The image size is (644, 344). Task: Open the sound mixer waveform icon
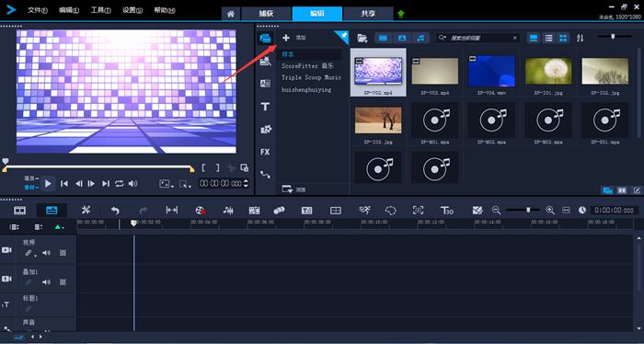pyautogui.click(x=228, y=211)
